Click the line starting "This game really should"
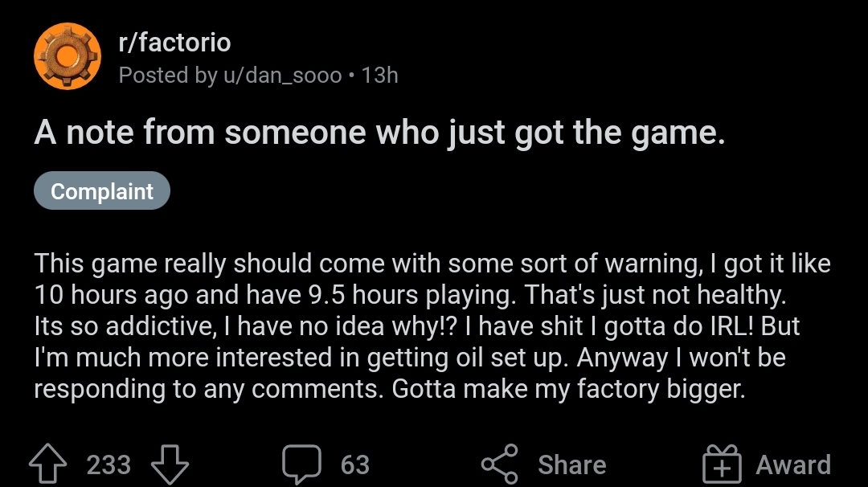This screenshot has width=868, height=487. pyautogui.click(x=432, y=264)
